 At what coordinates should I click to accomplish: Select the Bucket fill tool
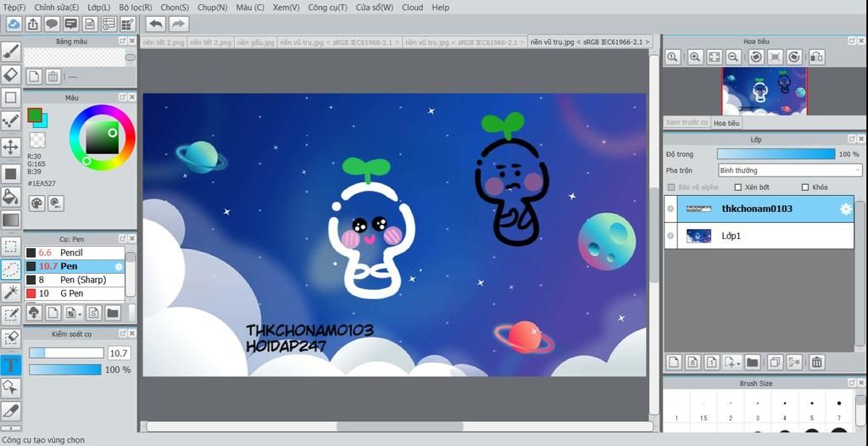pyautogui.click(x=10, y=197)
